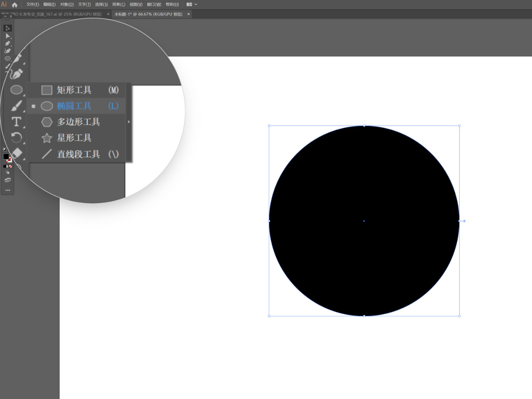The image size is (532, 399).
Task: Select the Rotate tool in magnified toolbar
Action: tap(16, 137)
